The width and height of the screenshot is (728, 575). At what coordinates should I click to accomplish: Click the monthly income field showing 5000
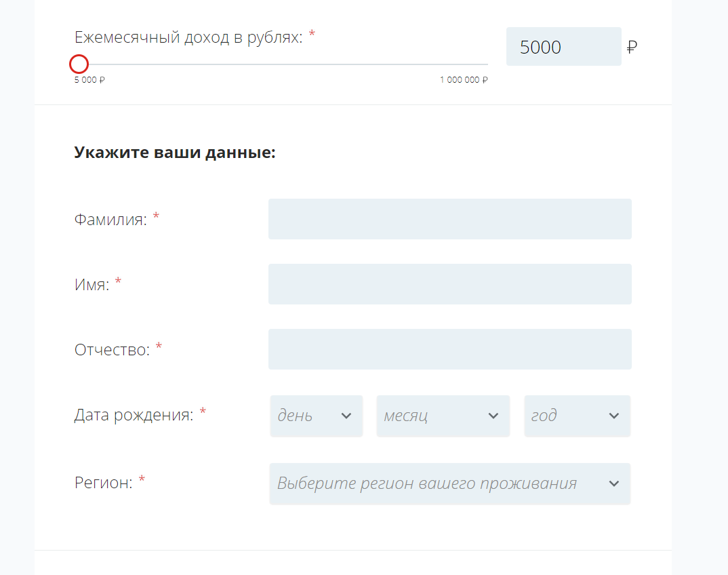click(563, 47)
